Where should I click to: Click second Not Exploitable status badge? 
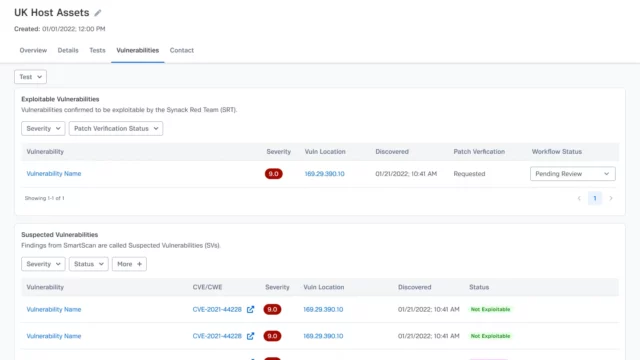(x=490, y=336)
